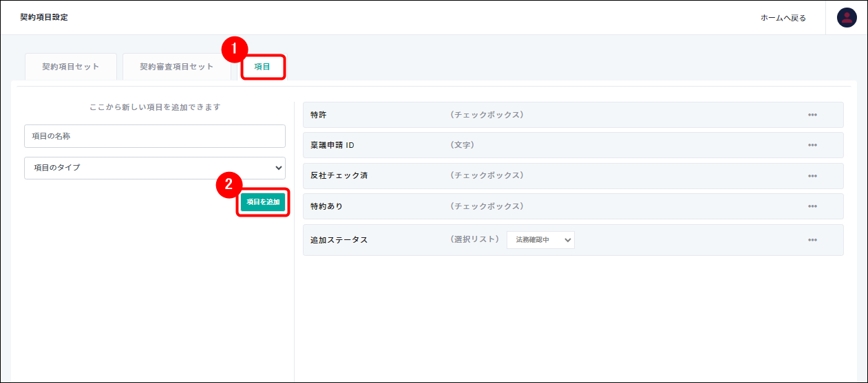Open the more options menu for 特許
868x383 pixels.
point(812,115)
